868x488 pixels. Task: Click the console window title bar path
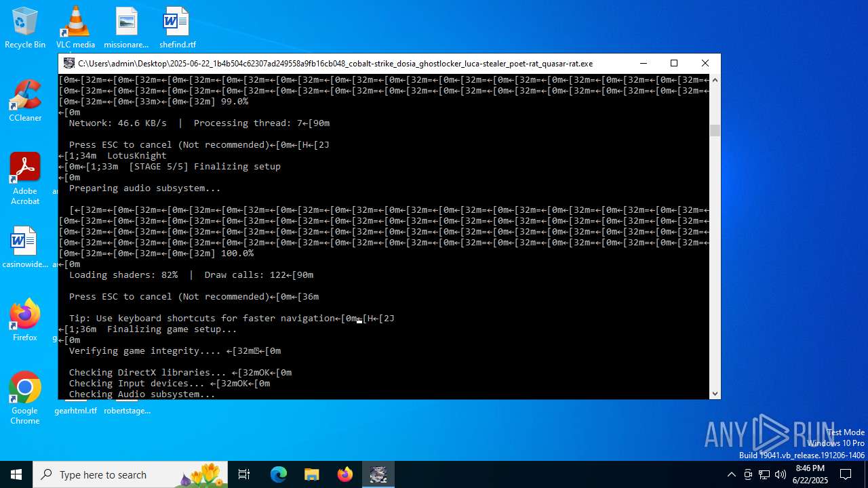click(x=336, y=64)
